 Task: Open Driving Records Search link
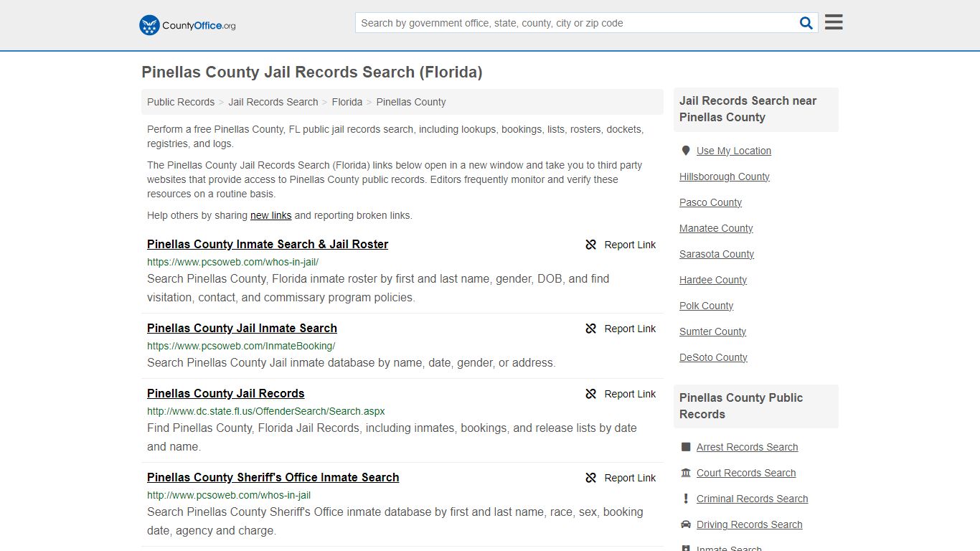pyautogui.click(x=749, y=524)
